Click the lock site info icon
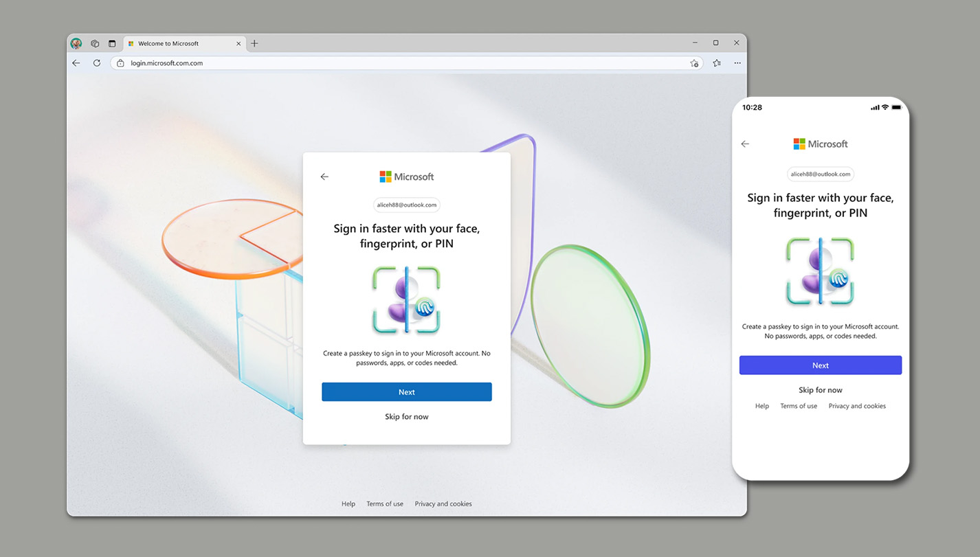Viewport: 980px width, 557px height. click(120, 63)
